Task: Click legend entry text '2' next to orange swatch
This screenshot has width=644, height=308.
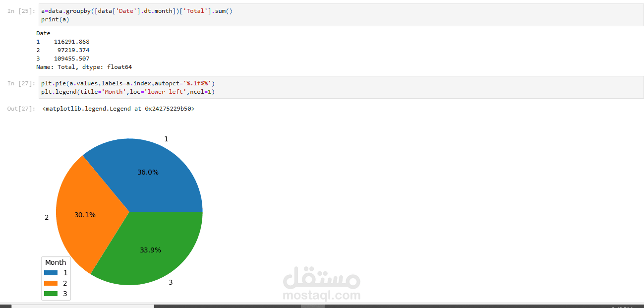Action: [x=65, y=283]
